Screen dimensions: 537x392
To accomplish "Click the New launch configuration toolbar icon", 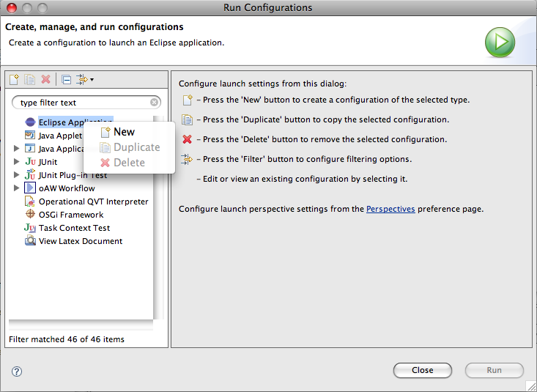I will (x=14, y=79).
